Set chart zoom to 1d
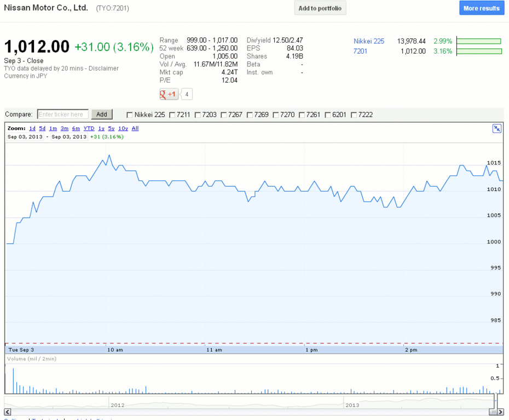This screenshot has width=509, height=420. point(32,129)
